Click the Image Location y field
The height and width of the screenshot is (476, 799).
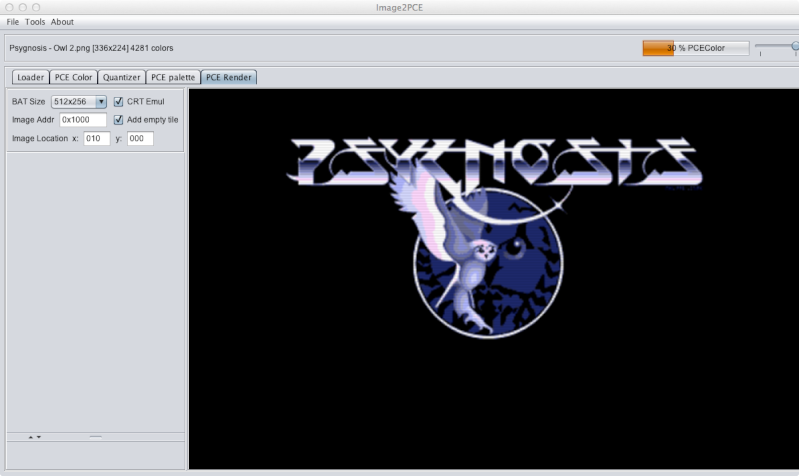point(140,138)
